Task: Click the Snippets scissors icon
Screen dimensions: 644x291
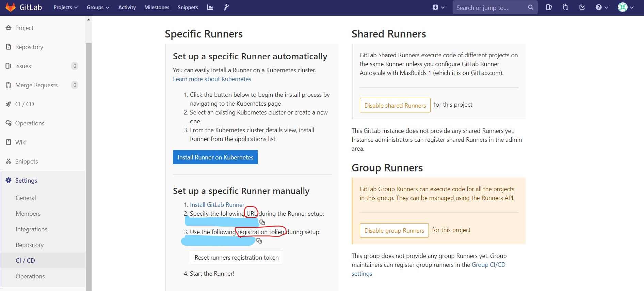Action: click(x=9, y=161)
